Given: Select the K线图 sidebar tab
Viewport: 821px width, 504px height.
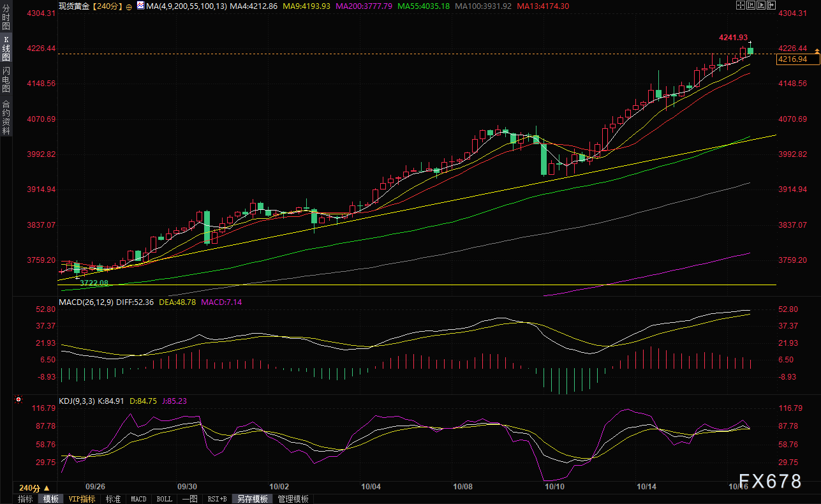Looking at the screenshot, I should pos(6,50).
